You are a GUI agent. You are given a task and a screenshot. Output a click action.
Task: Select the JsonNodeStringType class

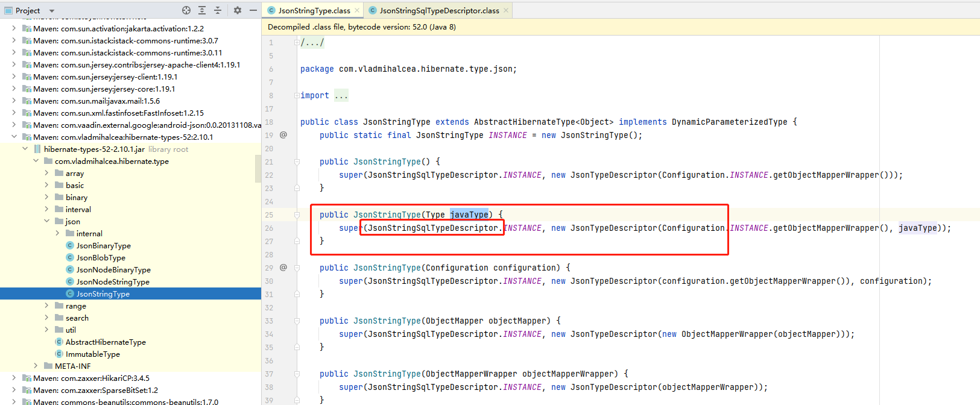[x=113, y=281]
